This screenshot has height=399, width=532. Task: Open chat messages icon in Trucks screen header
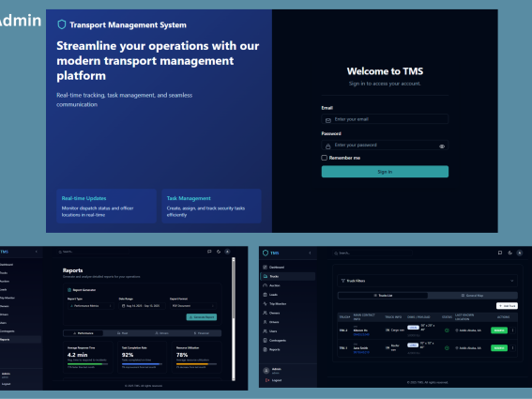500,253
